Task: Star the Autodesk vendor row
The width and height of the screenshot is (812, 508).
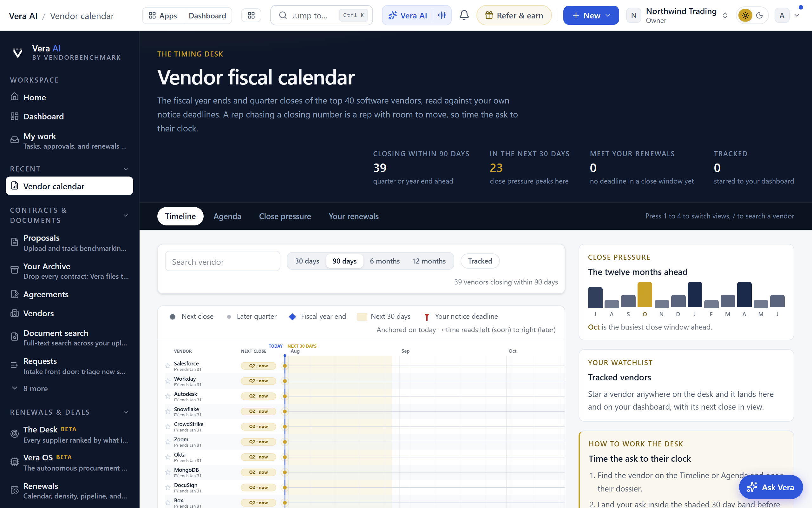Action: (x=168, y=396)
